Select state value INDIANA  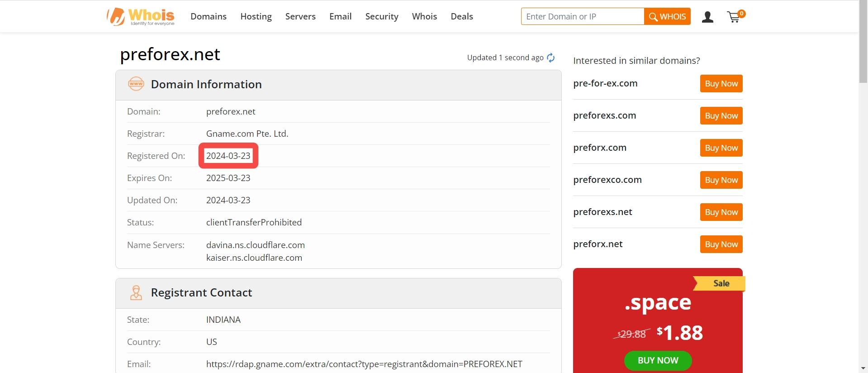pos(223,320)
